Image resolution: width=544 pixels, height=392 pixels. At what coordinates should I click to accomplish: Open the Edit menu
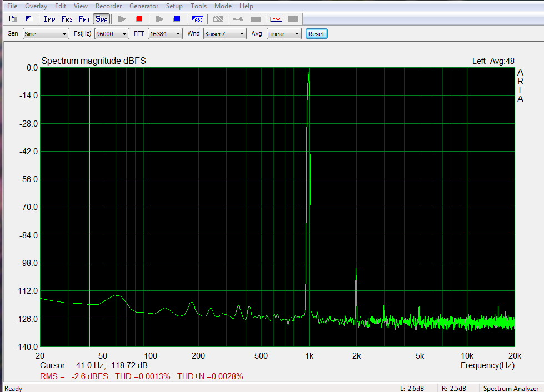point(61,6)
